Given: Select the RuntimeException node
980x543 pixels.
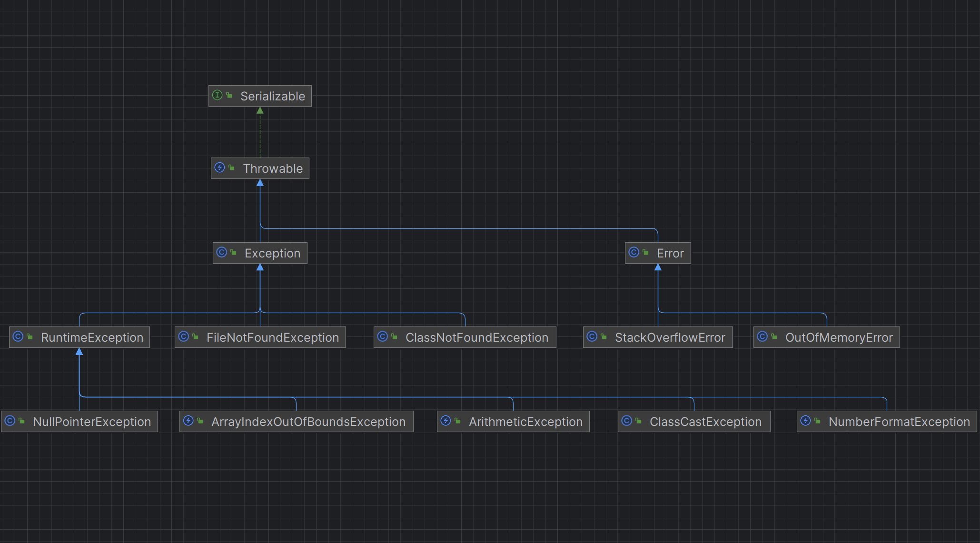Looking at the screenshot, I should pyautogui.click(x=79, y=337).
